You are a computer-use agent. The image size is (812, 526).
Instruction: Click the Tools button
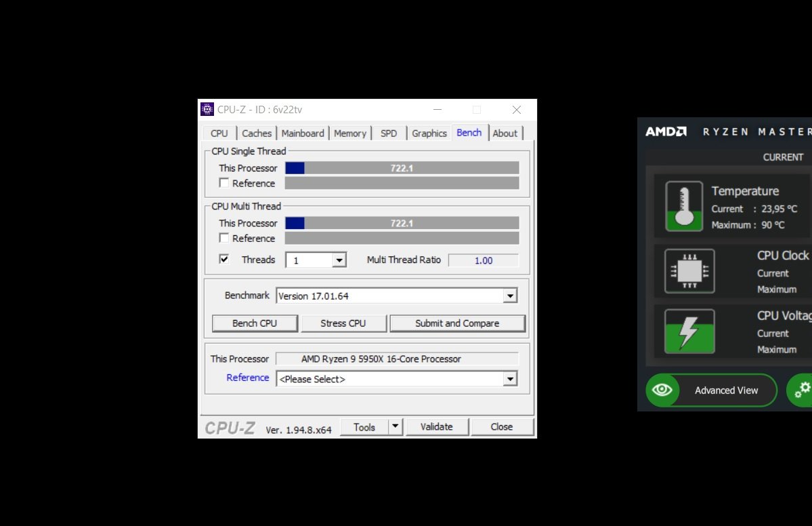click(364, 427)
